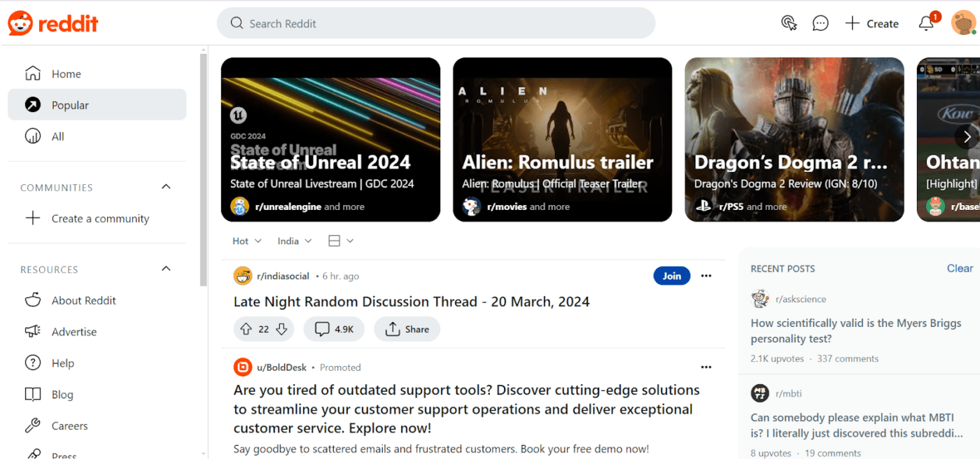Image resolution: width=980 pixels, height=459 pixels.
Task: Click the '2.1K upvotes' text
Action: tap(778, 358)
